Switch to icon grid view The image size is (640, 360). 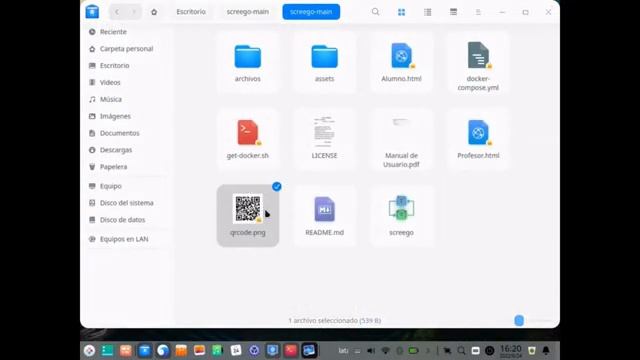tap(402, 12)
